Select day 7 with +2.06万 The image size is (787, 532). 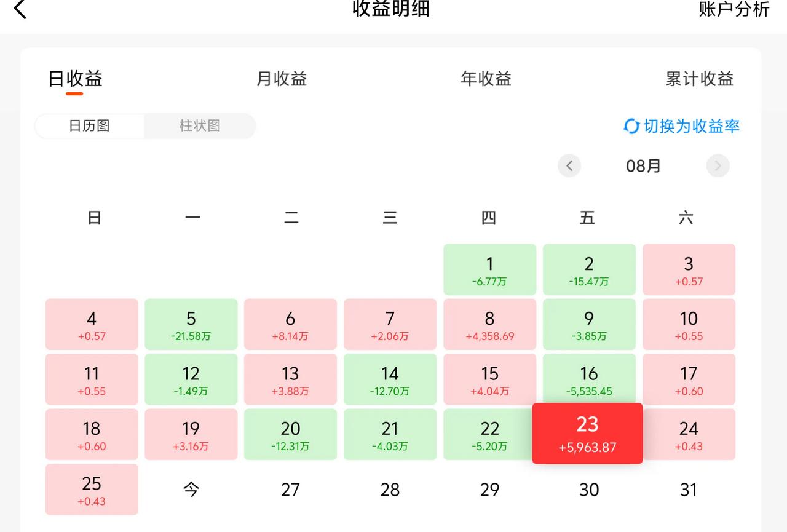[x=390, y=324]
